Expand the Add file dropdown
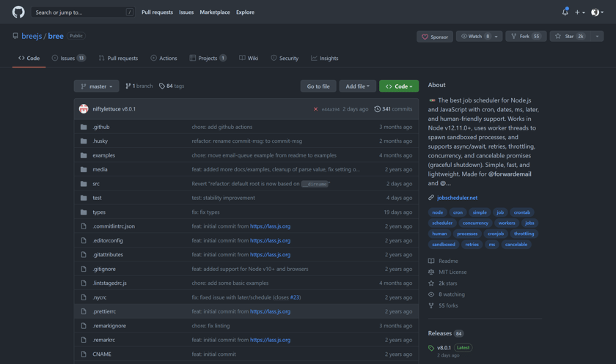This screenshot has width=616, height=364. (358, 86)
